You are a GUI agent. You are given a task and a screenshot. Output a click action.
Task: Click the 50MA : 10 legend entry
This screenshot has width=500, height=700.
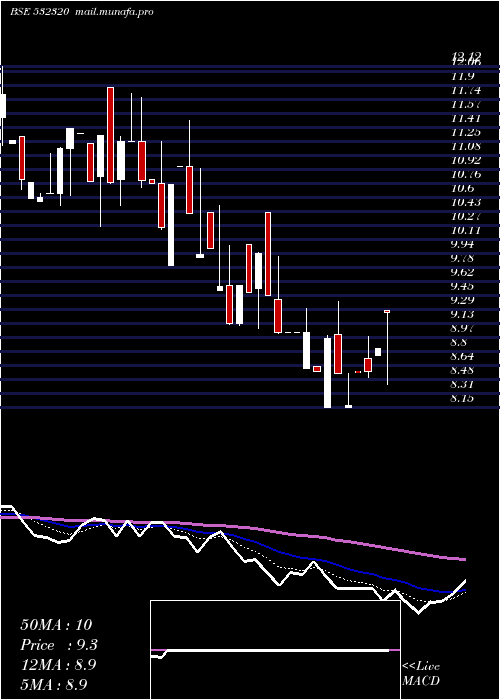(x=56, y=625)
